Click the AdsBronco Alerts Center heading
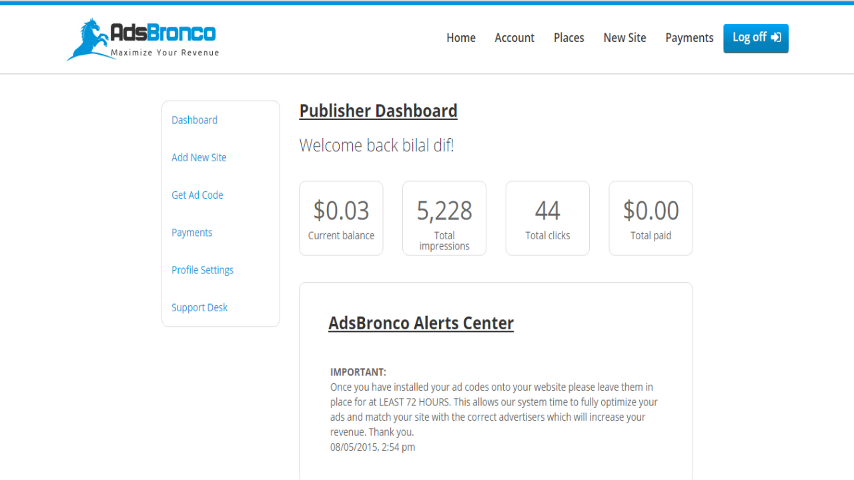Image resolution: width=854 pixels, height=480 pixels. click(x=421, y=323)
